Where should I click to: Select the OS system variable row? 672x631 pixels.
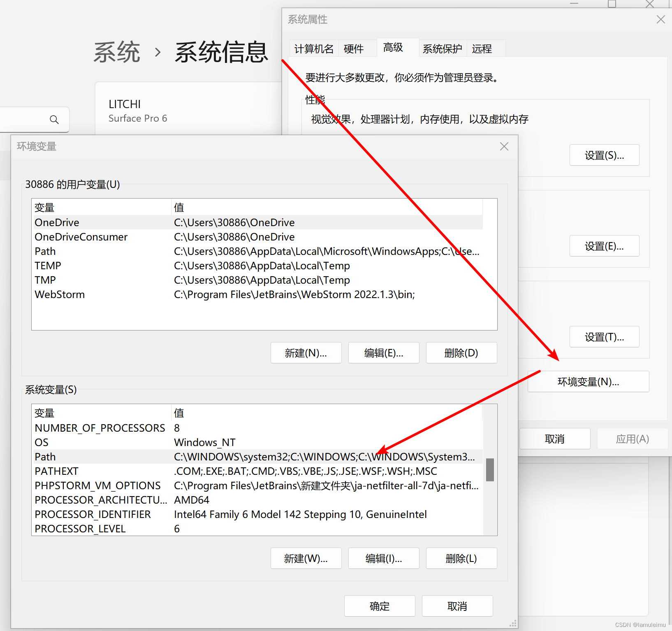pos(257,442)
